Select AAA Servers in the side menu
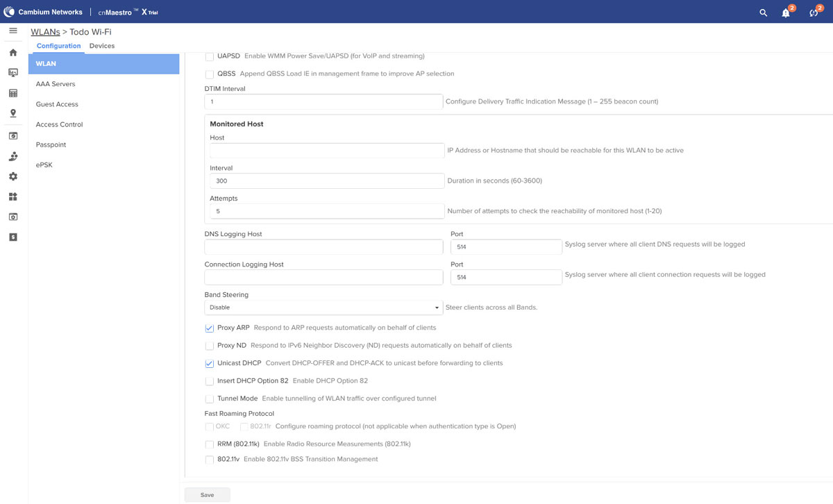This screenshot has width=833, height=504. (56, 84)
